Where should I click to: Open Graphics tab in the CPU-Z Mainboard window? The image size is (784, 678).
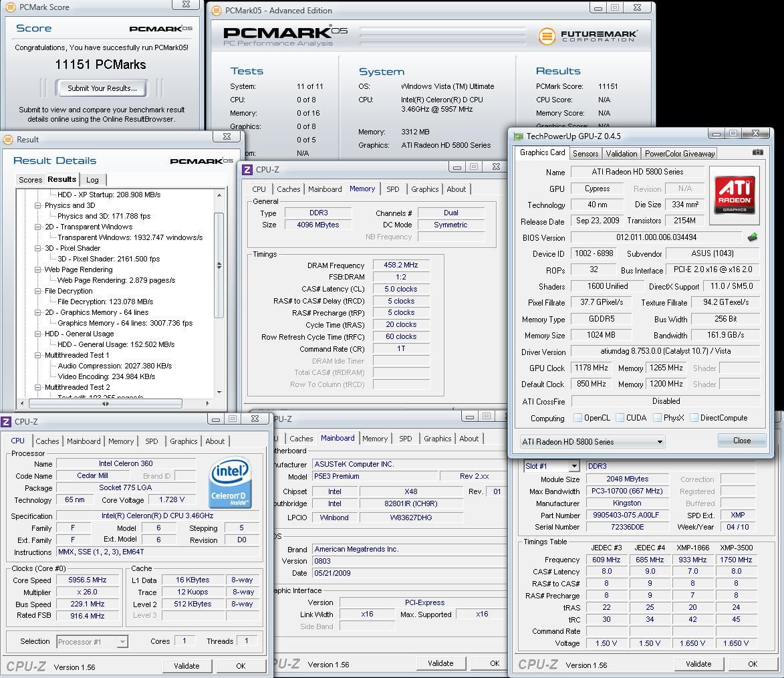tap(438, 439)
